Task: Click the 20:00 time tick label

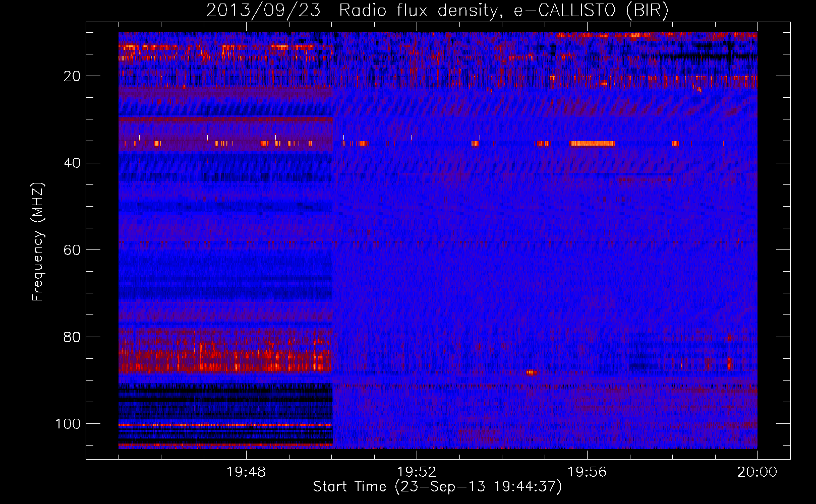Action: tap(757, 472)
